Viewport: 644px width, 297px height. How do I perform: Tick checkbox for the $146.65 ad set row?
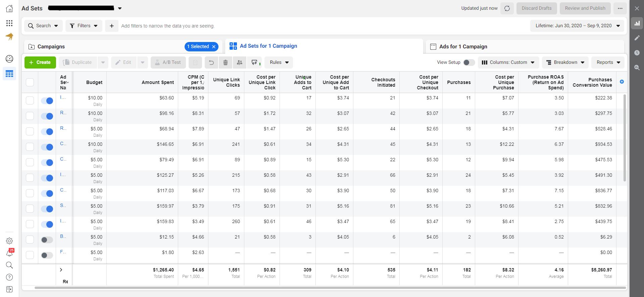click(30, 147)
